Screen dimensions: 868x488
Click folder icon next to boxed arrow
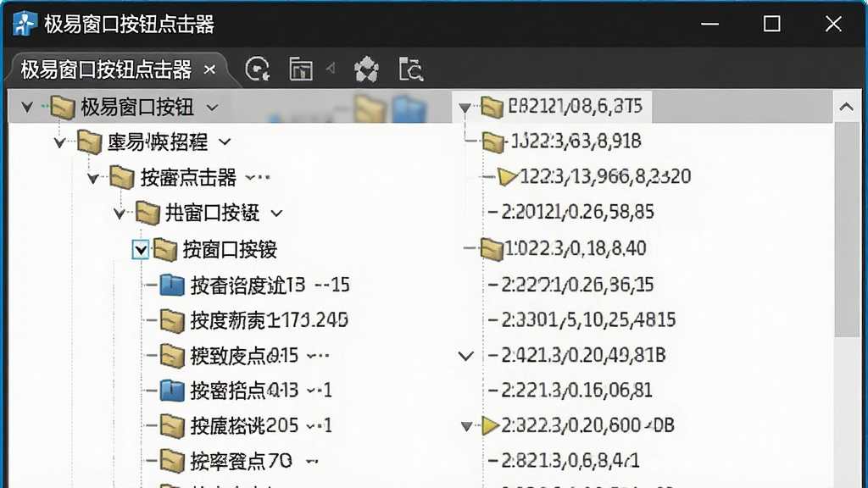[x=165, y=250]
